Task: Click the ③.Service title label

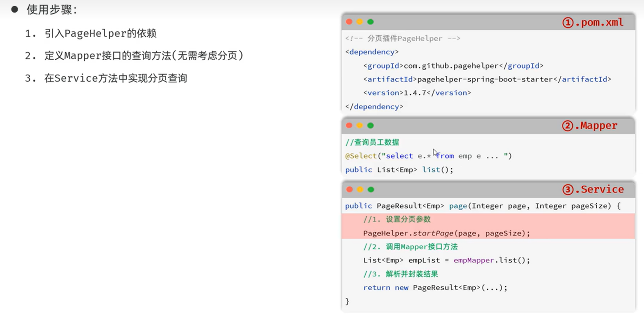Action: (x=593, y=189)
